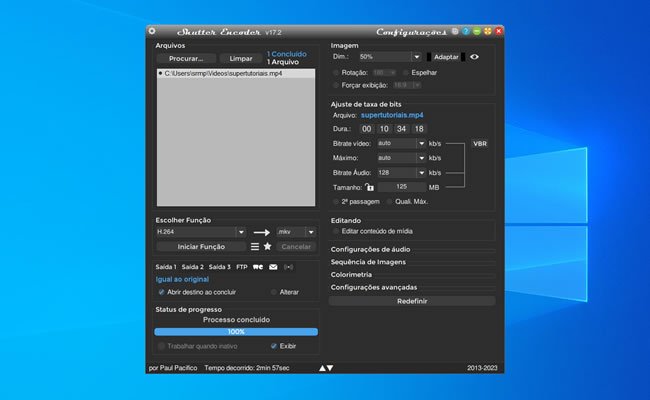Click the 100% progress bar
Image resolution: width=650 pixels, height=400 pixels.
(x=236, y=332)
